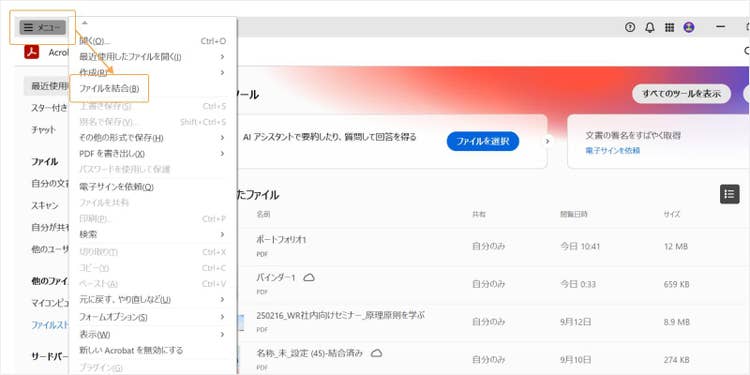Click 659 KB size cell

pyautogui.click(x=676, y=284)
